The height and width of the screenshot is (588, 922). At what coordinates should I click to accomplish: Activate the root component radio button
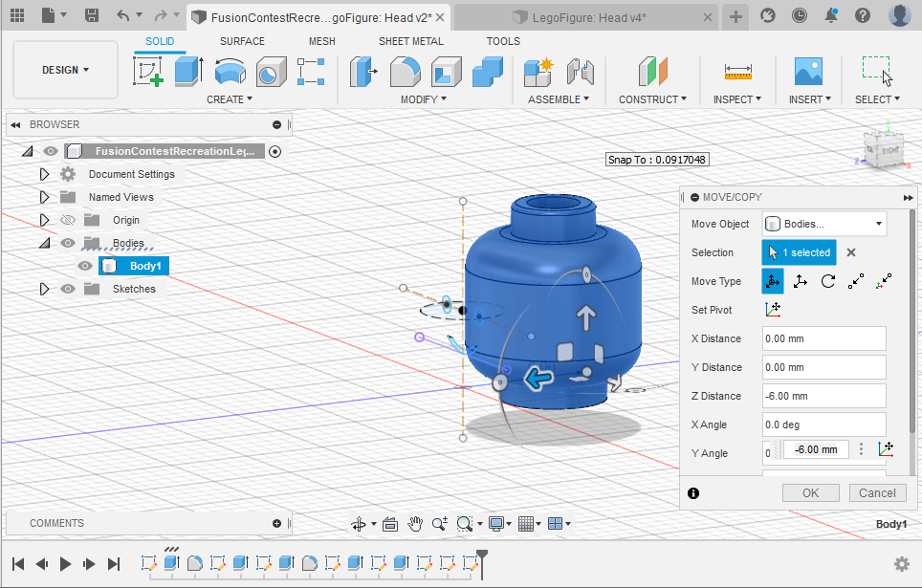click(x=274, y=151)
